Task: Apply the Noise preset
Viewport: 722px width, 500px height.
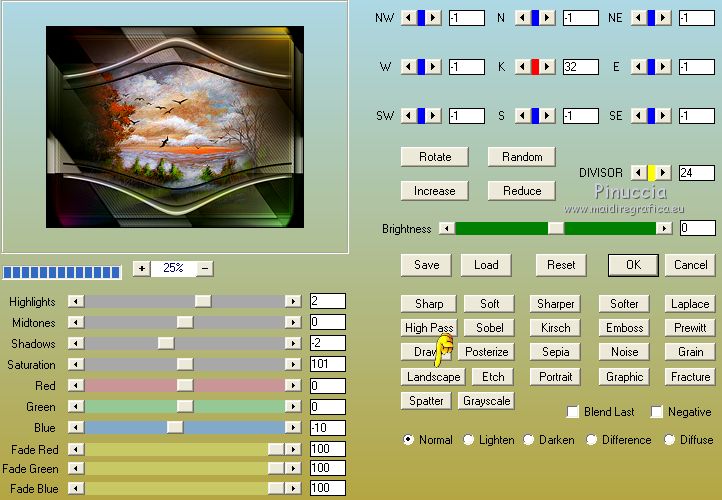Action: click(624, 352)
